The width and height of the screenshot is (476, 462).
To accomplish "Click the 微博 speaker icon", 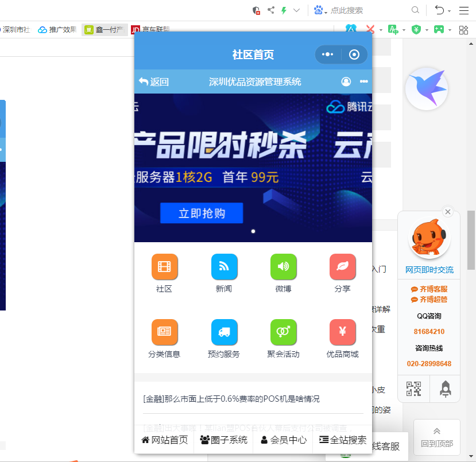I will tap(283, 267).
